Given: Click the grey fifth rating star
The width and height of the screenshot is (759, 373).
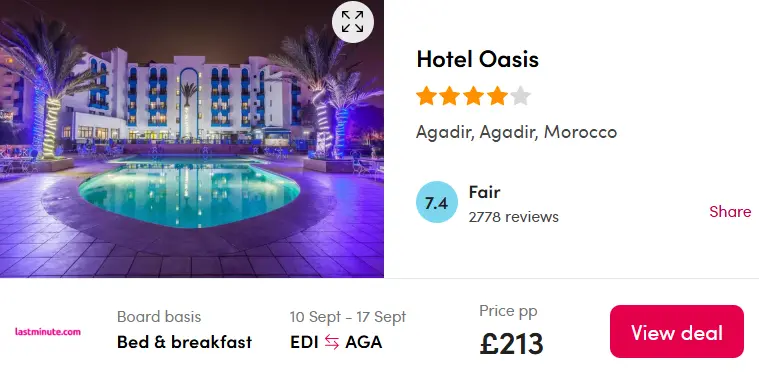Looking at the screenshot, I should click(x=520, y=96).
